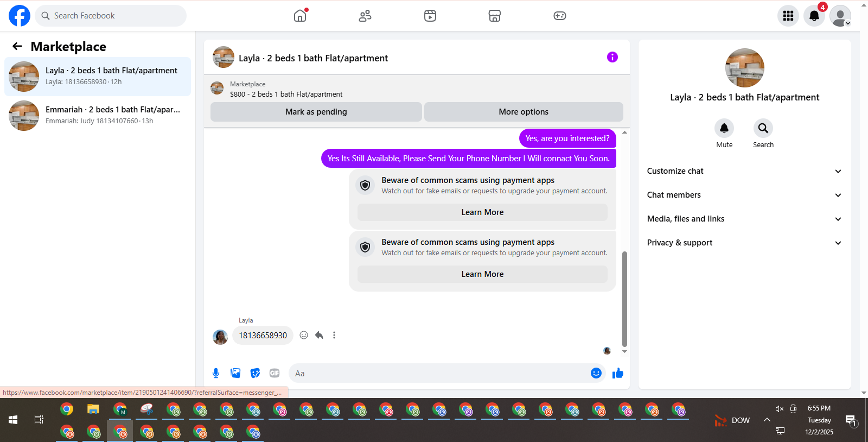Open the Facebook logo home link
This screenshot has width=868, height=442.
(x=20, y=16)
